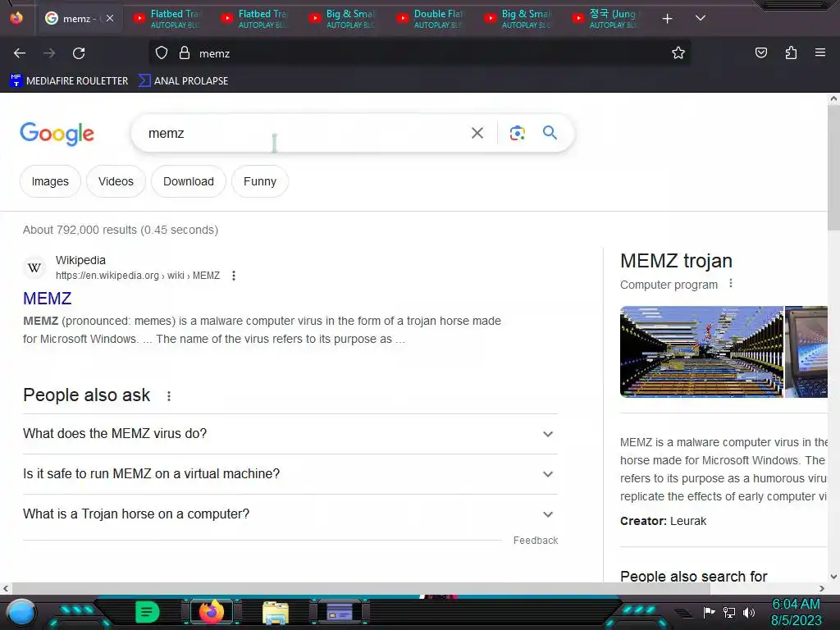Switch to the Big & Small tab beside the Jung tab
Screen dimensions: 840x630
point(518,19)
